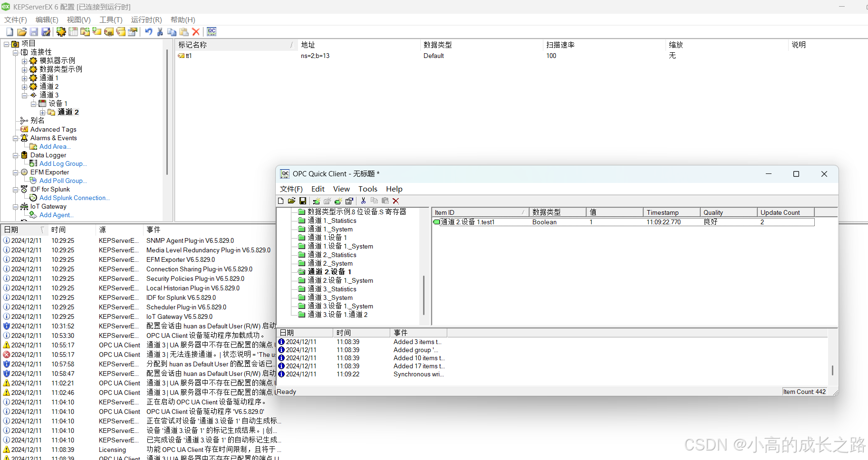Click Save floppy icon in OPC Quick Client toolbar
Viewport: 868px width, 460px height.
[303, 201]
